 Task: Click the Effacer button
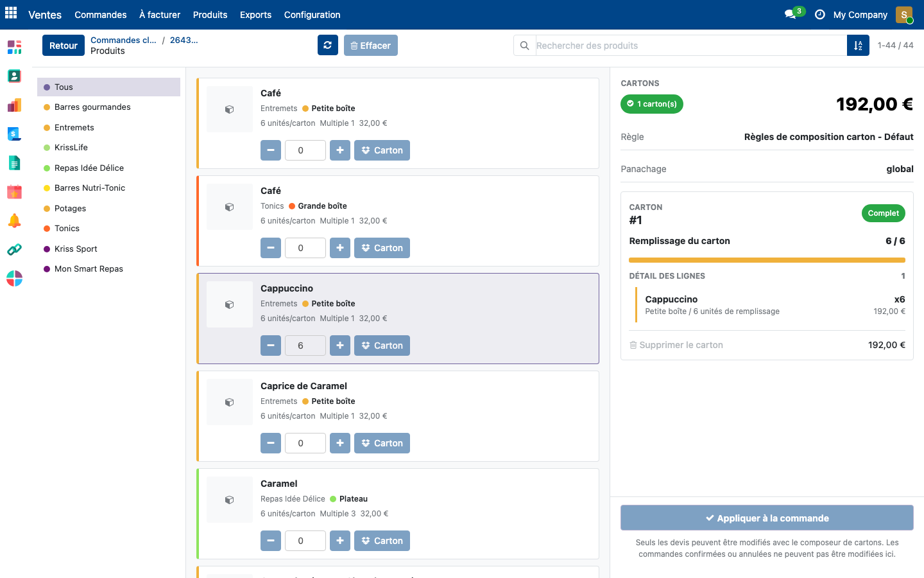pyautogui.click(x=371, y=46)
